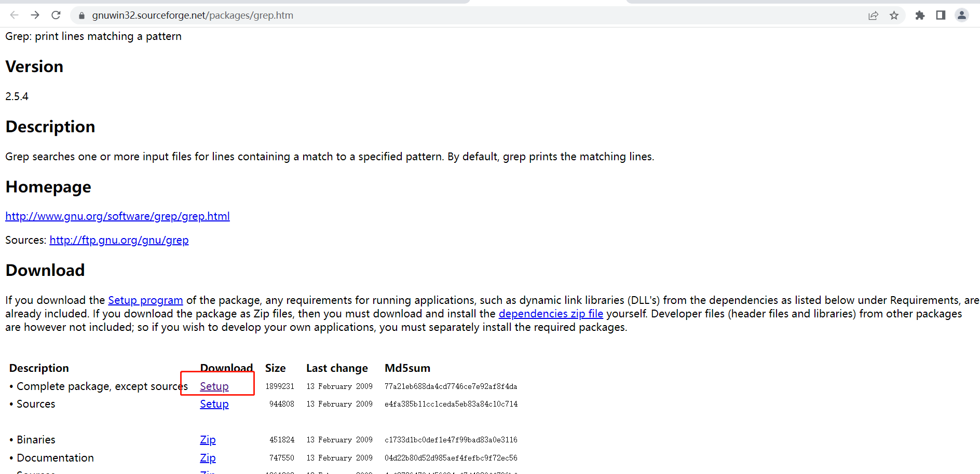Share this page icon
The width and height of the screenshot is (980, 474).
click(x=873, y=16)
